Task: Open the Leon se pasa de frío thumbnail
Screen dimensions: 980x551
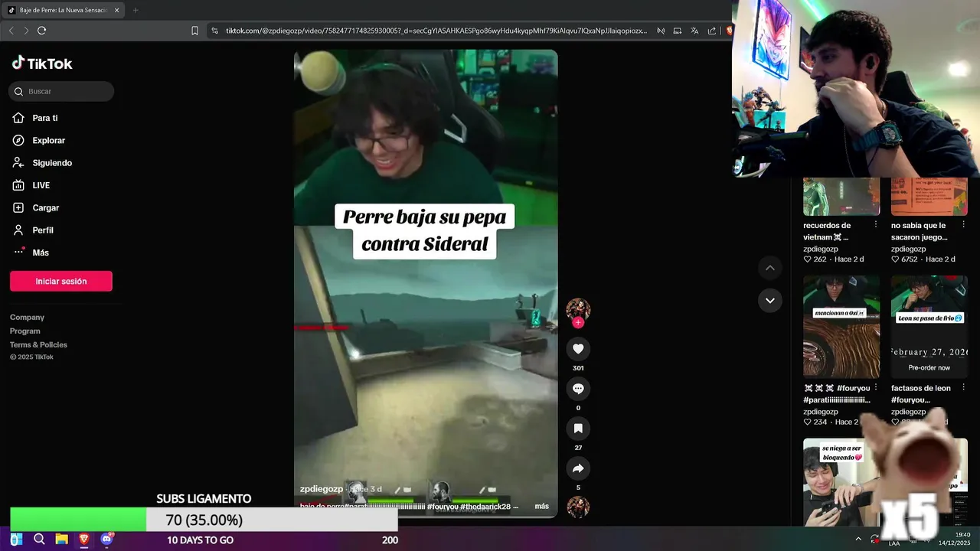Action: 929,327
